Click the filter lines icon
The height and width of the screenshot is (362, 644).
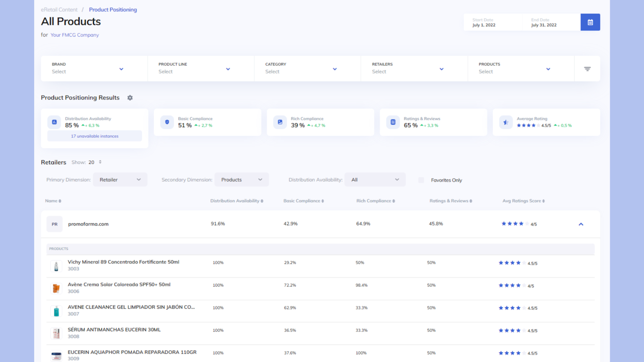coord(587,69)
